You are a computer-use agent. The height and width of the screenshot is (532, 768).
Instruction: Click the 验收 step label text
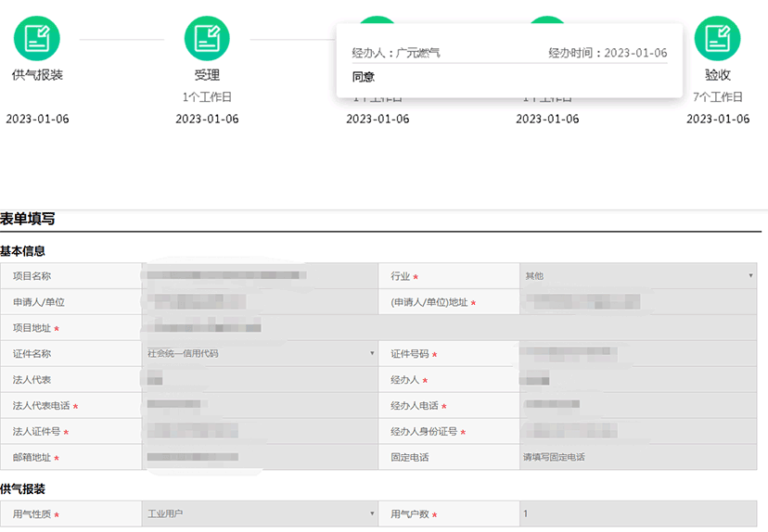point(717,75)
